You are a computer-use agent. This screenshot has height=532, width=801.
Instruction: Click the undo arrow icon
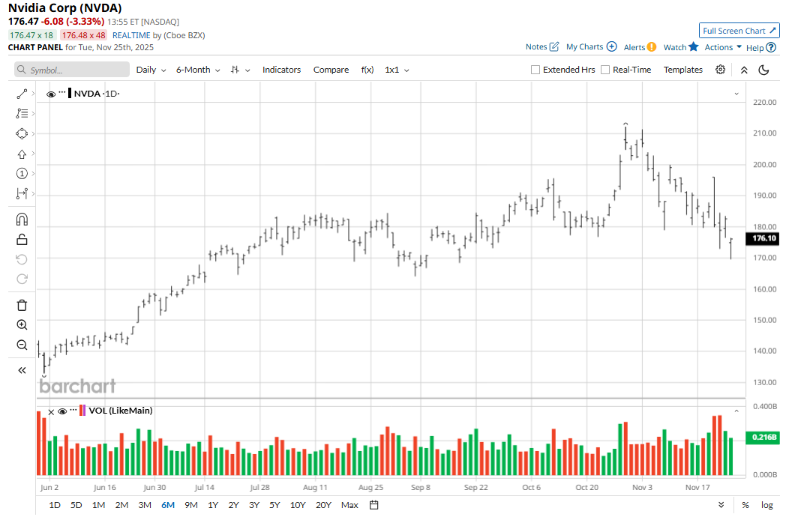coord(22,259)
